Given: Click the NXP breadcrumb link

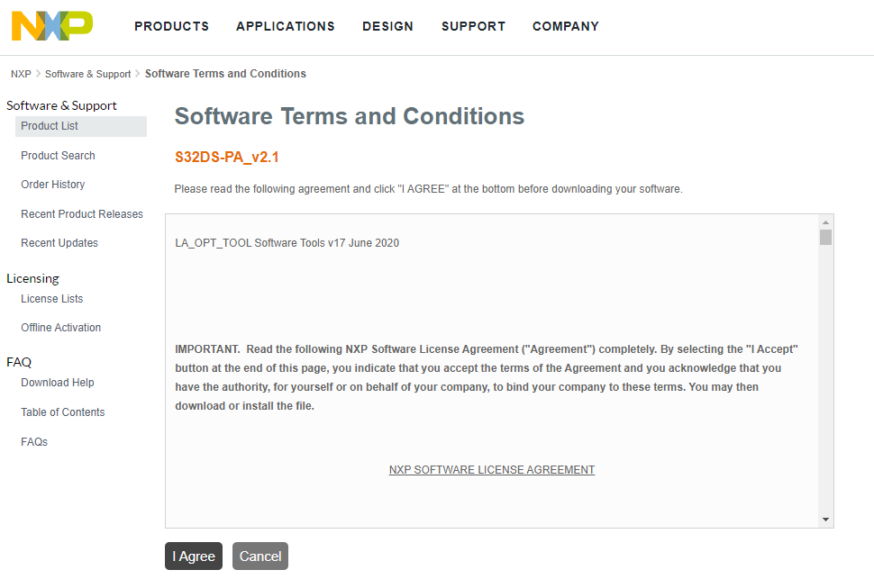Looking at the screenshot, I should [21, 74].
